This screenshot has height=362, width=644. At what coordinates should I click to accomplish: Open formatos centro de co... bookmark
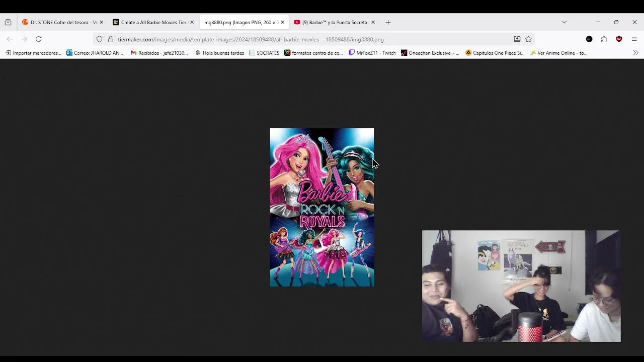pyautogui.click(x=313, y=53)
